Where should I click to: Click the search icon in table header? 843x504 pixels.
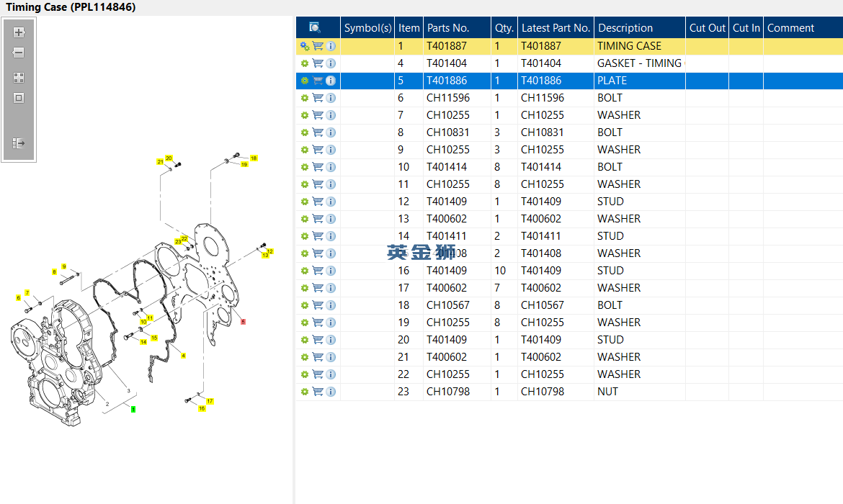[315, 27]
